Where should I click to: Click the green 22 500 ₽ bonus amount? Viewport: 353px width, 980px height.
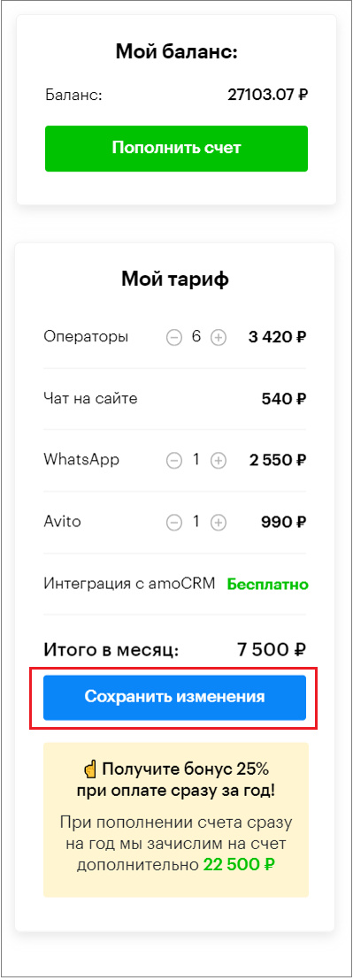pos(239,865)
